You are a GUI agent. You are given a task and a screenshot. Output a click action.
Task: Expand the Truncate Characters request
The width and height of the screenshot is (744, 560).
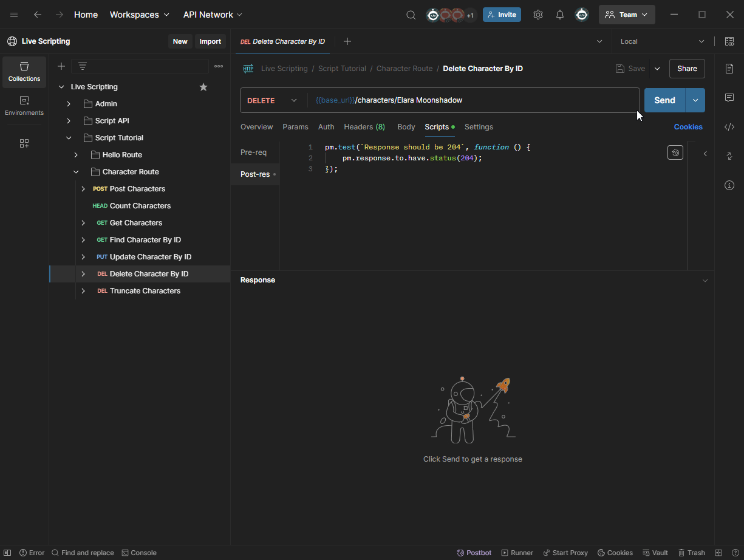(x=83, y=291)
